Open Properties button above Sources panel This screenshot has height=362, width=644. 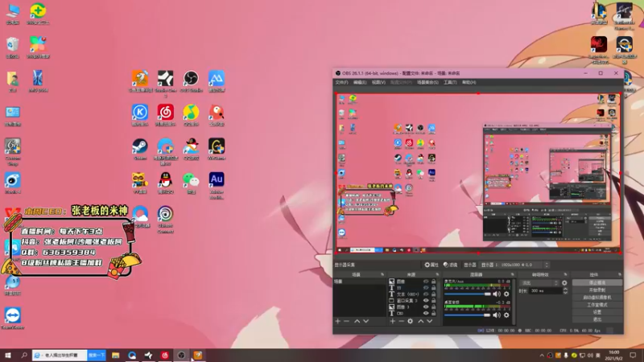[x=431, y=265]
